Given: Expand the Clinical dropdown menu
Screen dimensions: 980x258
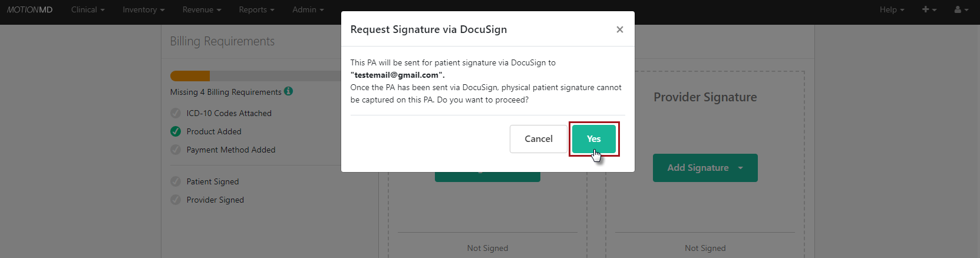Looking at the screenshot, I should pos(88,9).
